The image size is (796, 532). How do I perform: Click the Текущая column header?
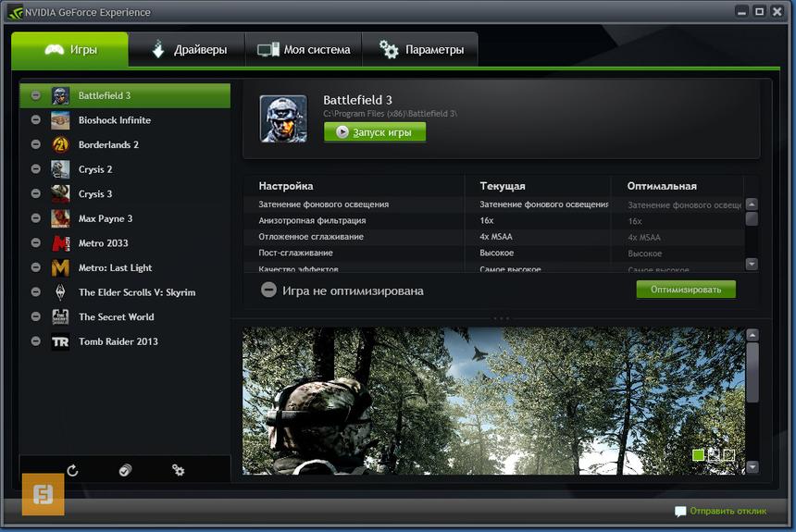tap(503, 186)
